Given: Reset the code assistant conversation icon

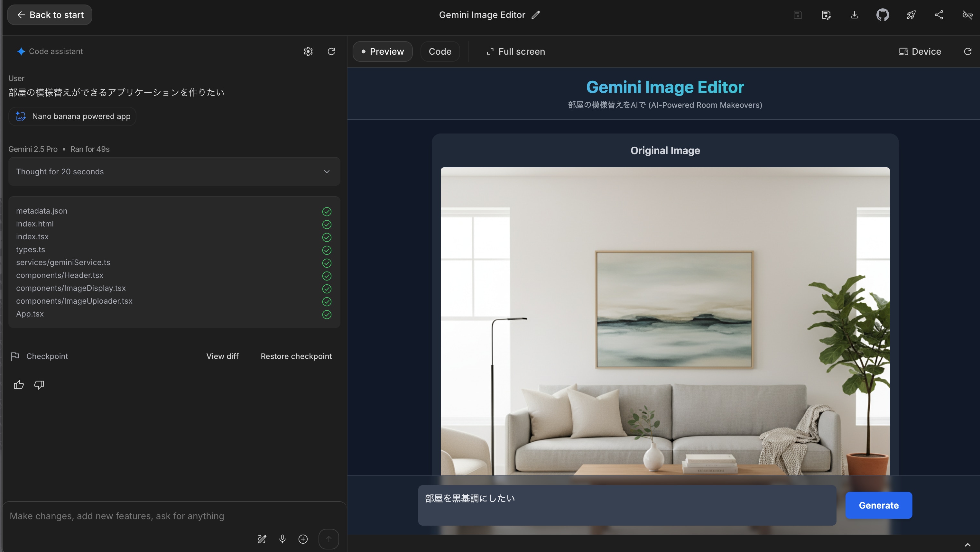Looking at the screenshot, I should pyautogui.click(x=331, y=51).
